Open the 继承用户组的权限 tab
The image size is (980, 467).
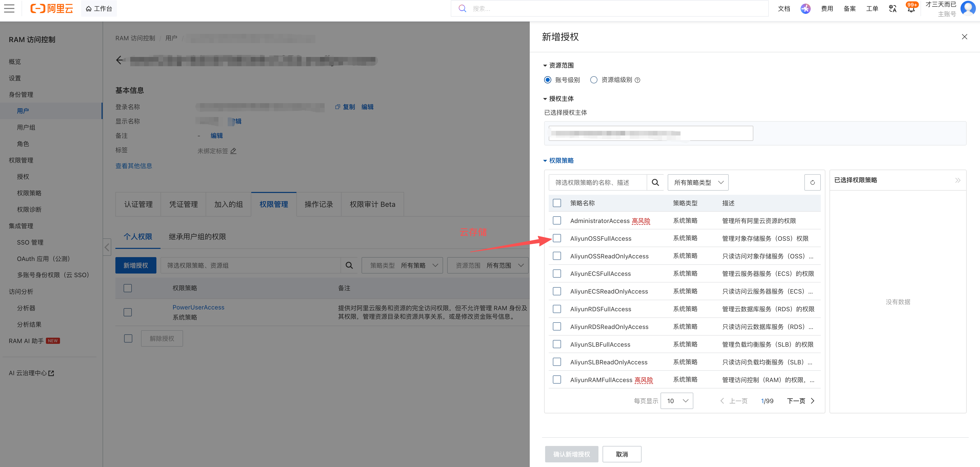pos(197,237)
